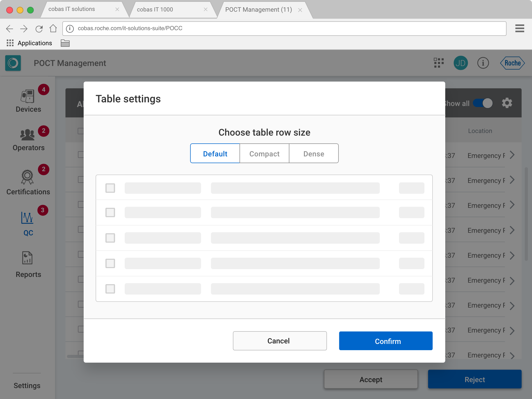Select the QC chart icon
This screenshot has height=399, width=532.
(x=28, y=218)
